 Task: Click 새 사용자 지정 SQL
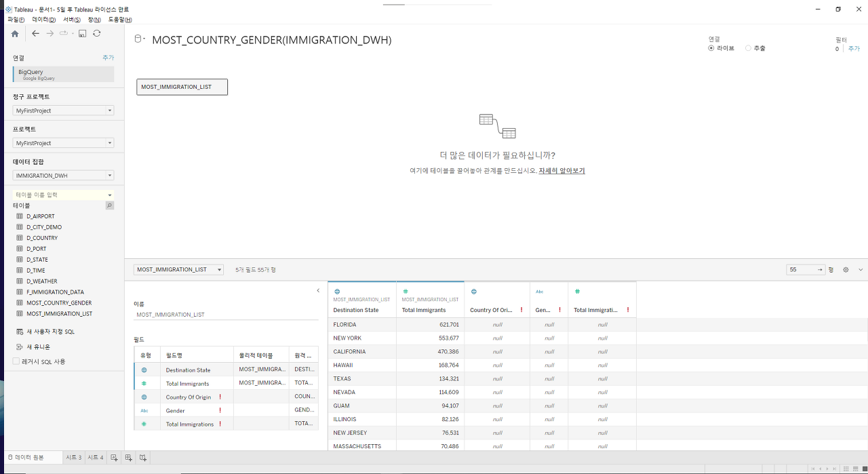click(50, 332)
